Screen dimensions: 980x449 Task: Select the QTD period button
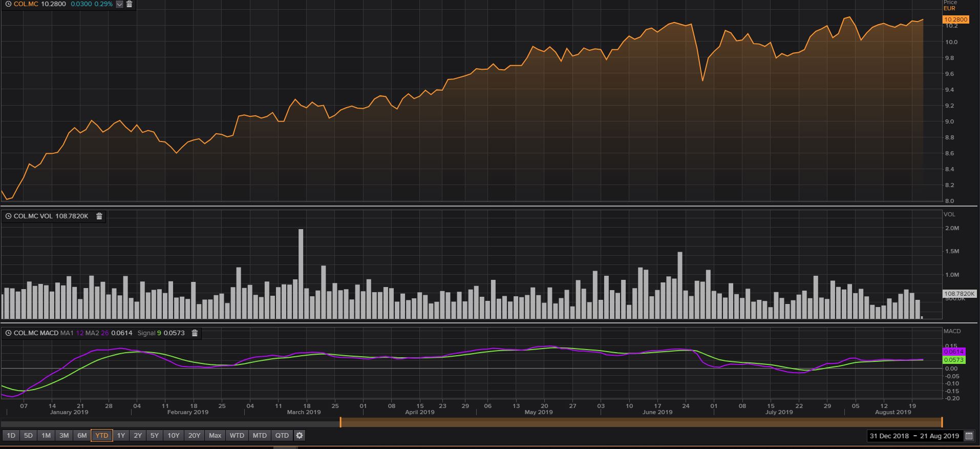point(282,436)
